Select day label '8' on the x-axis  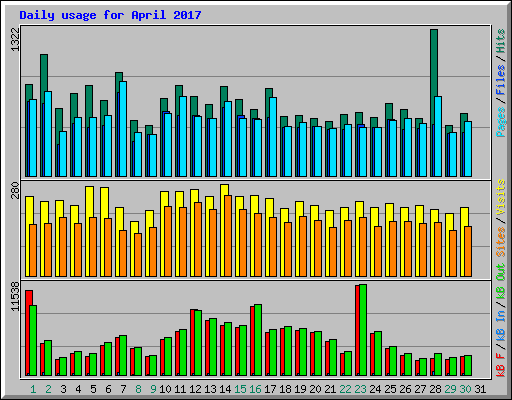pos(138,389)
